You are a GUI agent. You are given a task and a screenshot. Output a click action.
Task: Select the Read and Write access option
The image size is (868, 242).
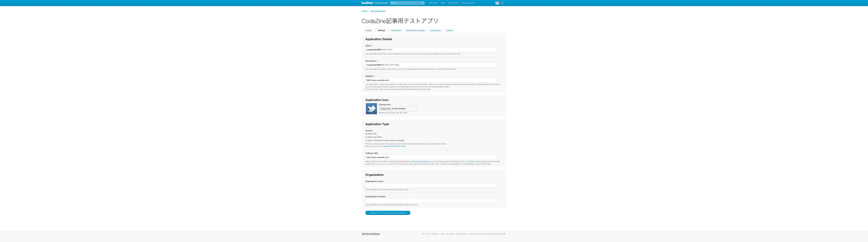(366, 137)
